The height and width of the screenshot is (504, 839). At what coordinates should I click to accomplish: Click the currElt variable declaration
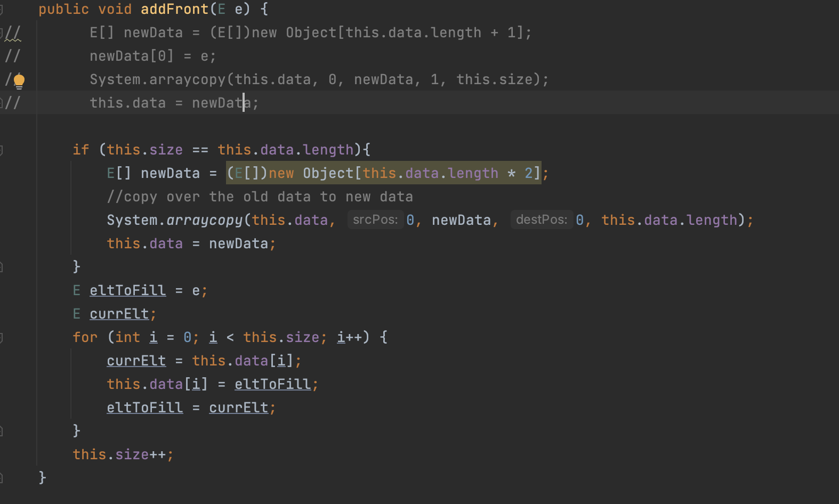[119, 314]
